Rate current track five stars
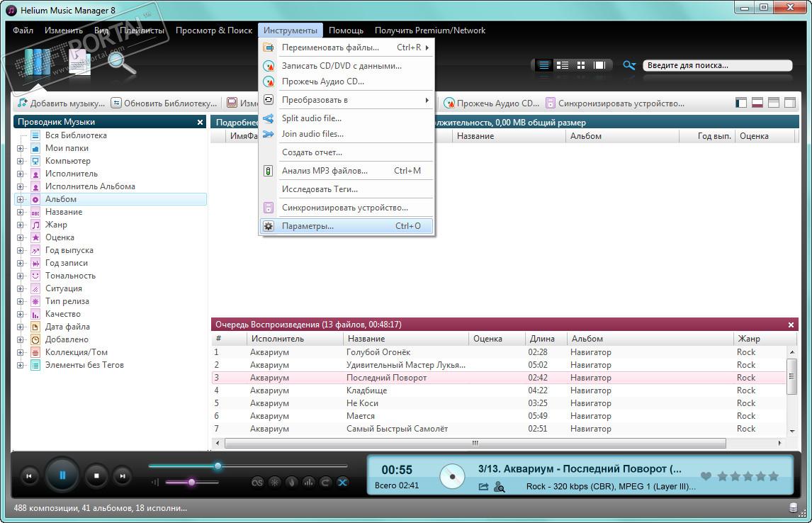 (x=773, y=476)
